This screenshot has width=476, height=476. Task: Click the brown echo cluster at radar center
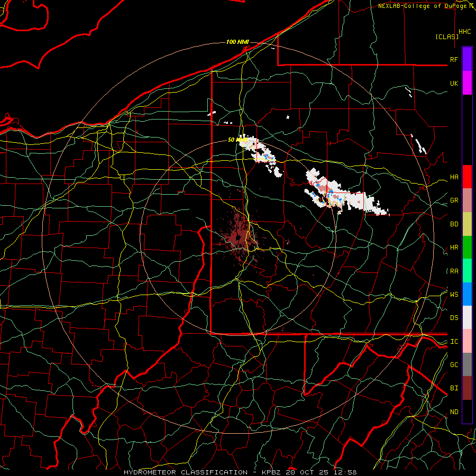click(239, 237)
